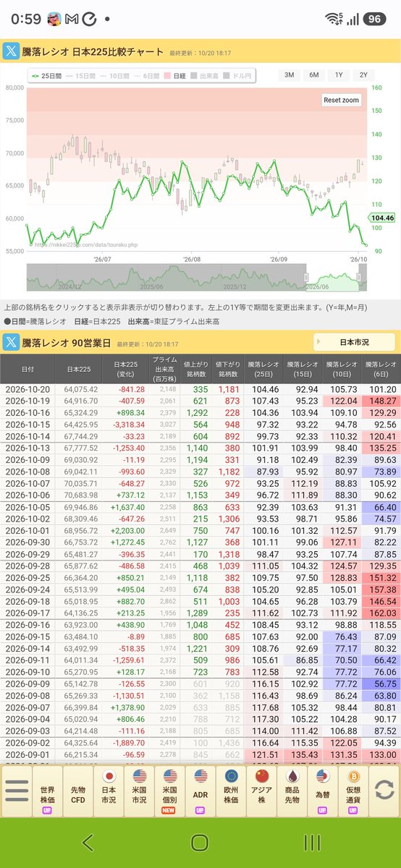Toggle the 25日間 series in the chart legend
This screenshot has height=868, width=401.
47,75
